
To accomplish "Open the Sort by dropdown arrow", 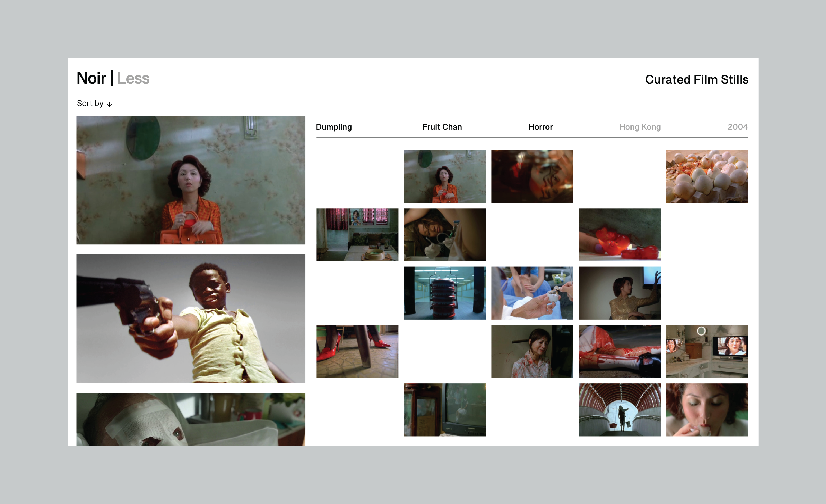I will (109, 104).
